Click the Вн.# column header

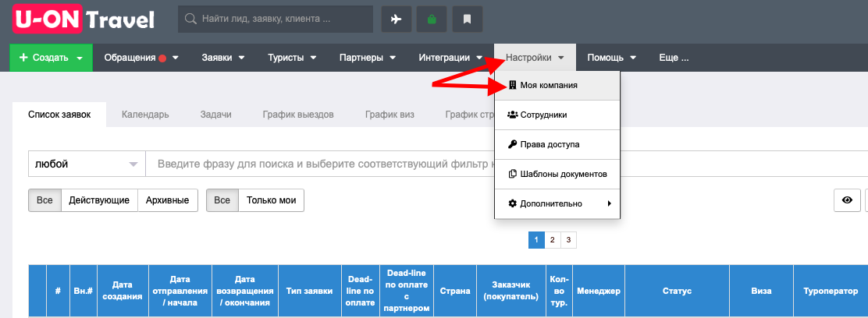click(x=84, y=291)
